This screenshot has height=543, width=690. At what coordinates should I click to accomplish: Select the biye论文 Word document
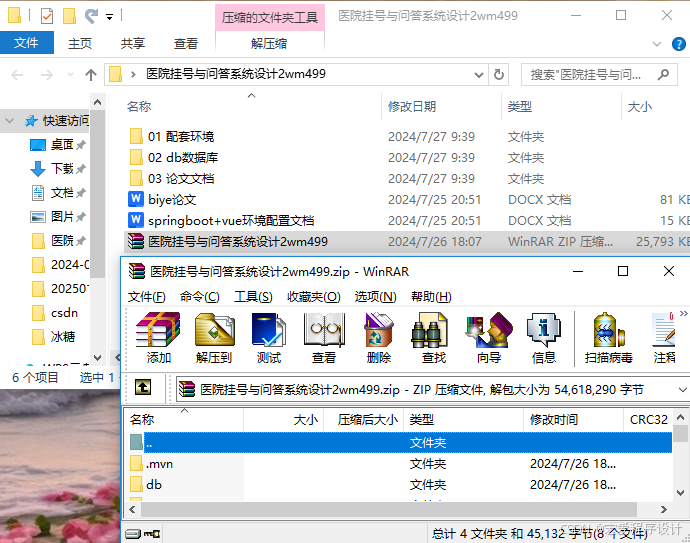(x=162, y=200)
